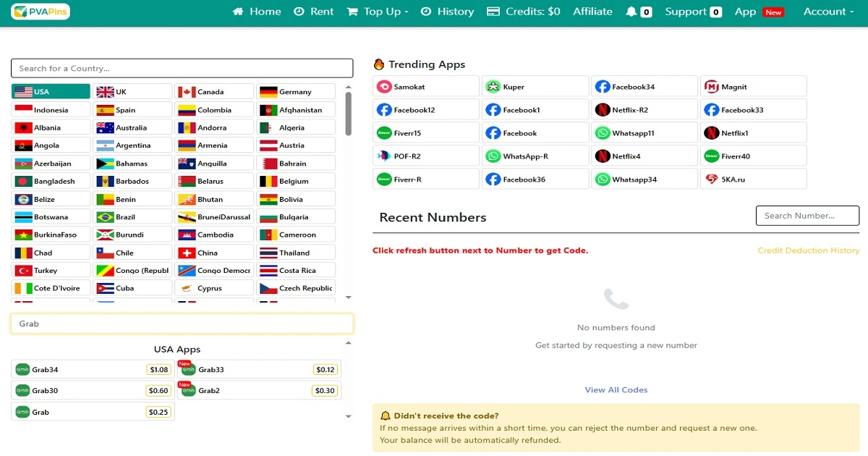
Task: Select Canada from the country list
Action: pyautogui.click(x=215, y=91)
